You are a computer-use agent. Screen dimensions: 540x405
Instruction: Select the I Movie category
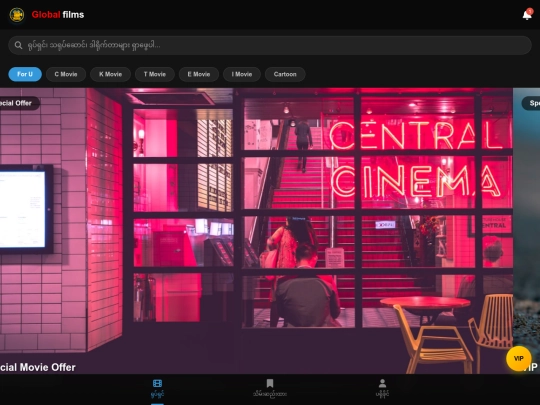click(242, 74)
